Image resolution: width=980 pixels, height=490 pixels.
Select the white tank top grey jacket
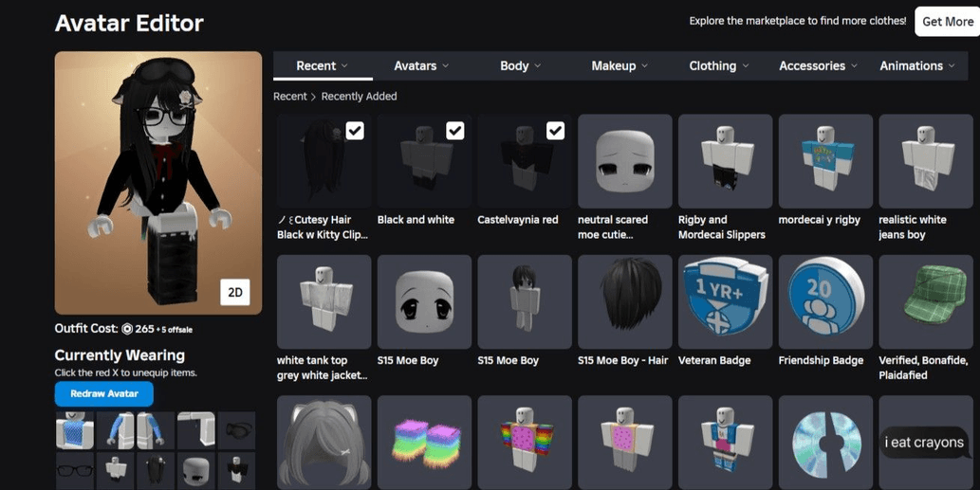[324, 301]
